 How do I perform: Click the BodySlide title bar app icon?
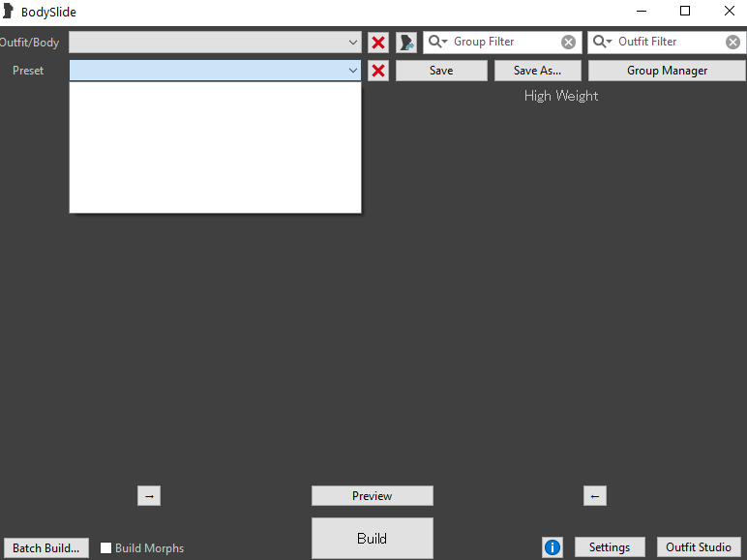[8, 12]
